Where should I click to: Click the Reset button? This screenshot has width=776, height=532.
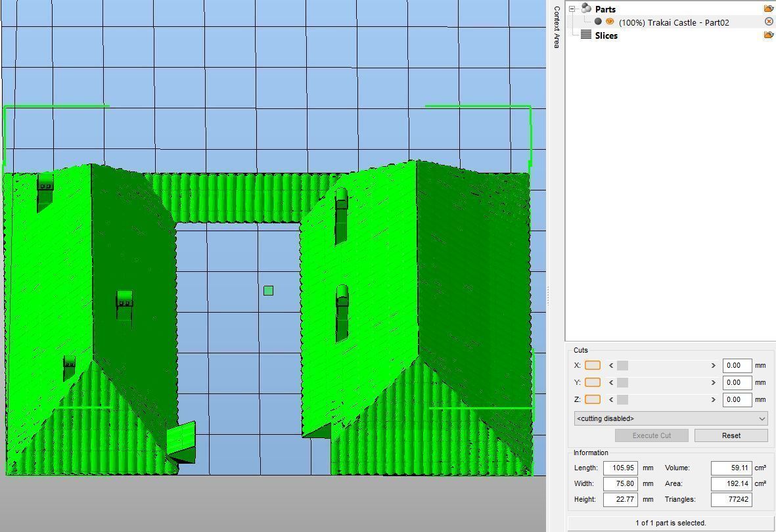point(731,435)
